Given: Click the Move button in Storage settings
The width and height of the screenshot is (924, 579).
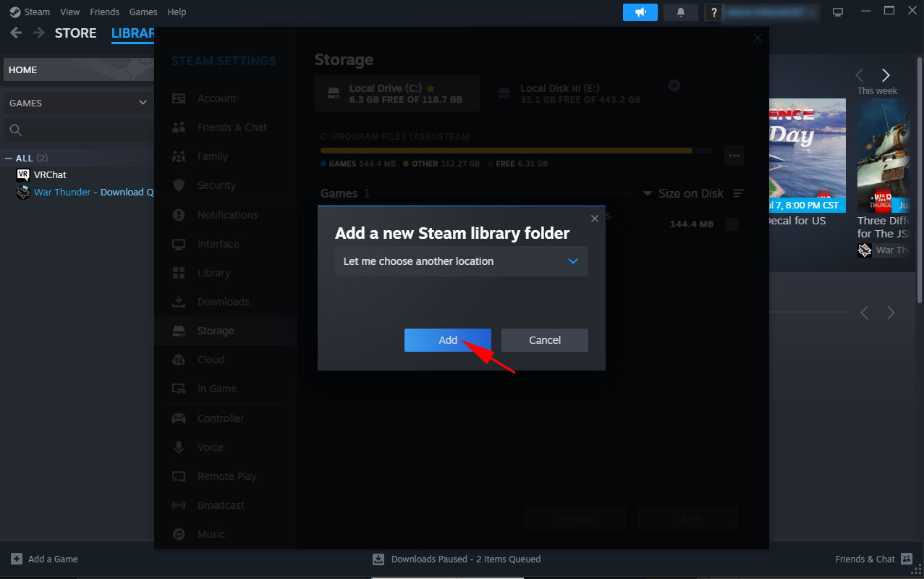Looking at the screenshot, I should point(688,519).
